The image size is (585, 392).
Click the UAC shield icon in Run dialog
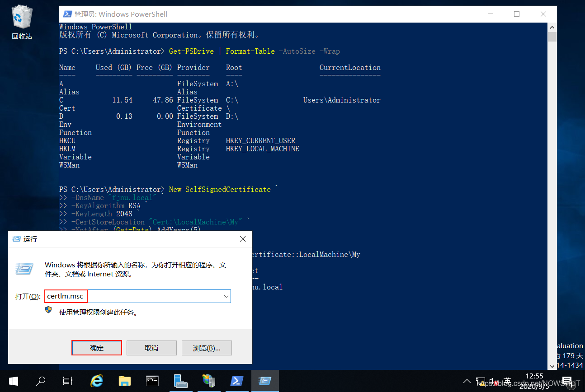(49, 310)
